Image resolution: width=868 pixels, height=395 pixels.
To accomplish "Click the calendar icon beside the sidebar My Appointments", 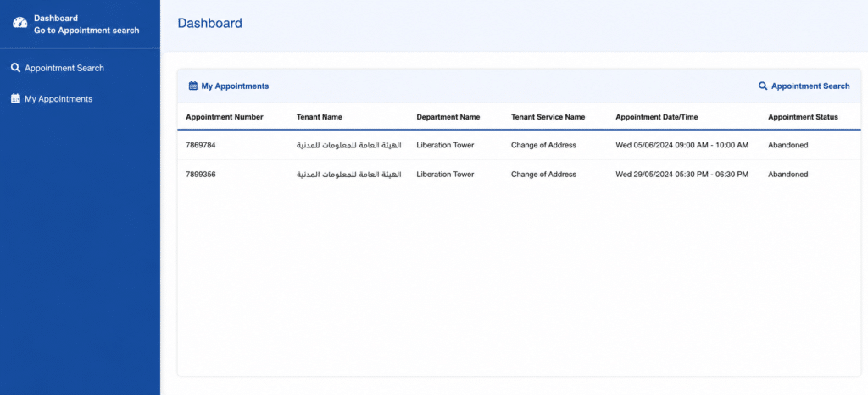I will tap(15, 99).
